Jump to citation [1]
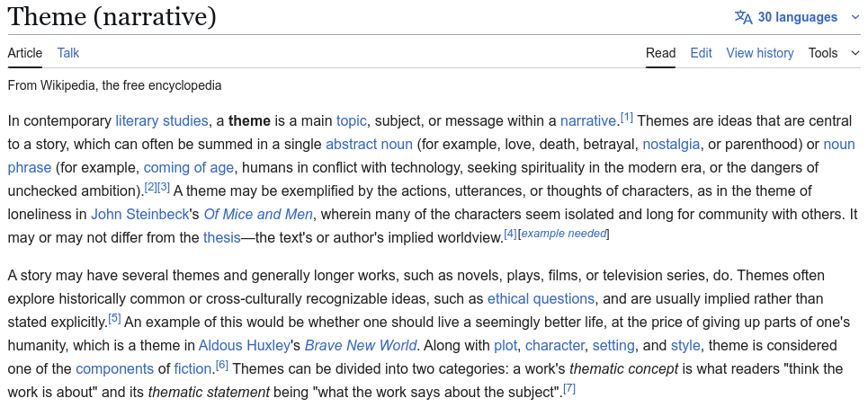The image size is (868, 416). (x=627, y=118)
